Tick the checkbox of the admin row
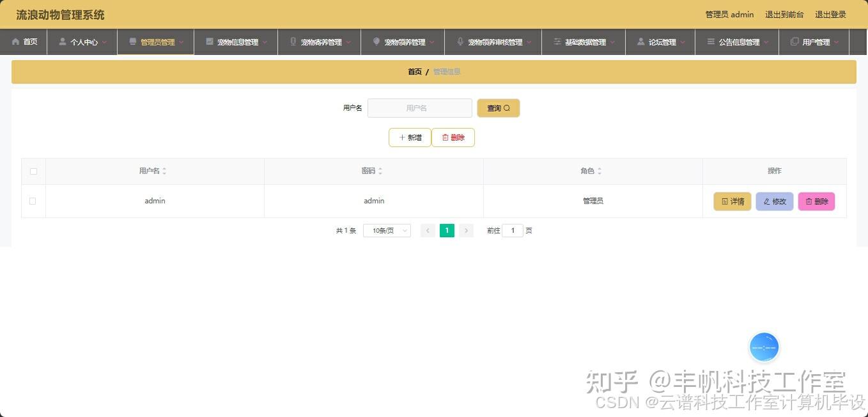This screenshot has width=868, height=417. click(33, 201)
